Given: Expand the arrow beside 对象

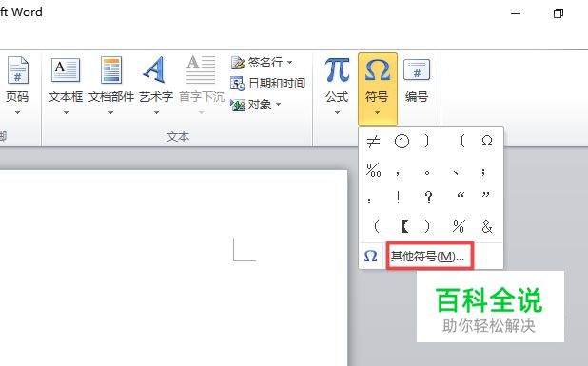Looking at the screenshot, I should click(278, 105).
